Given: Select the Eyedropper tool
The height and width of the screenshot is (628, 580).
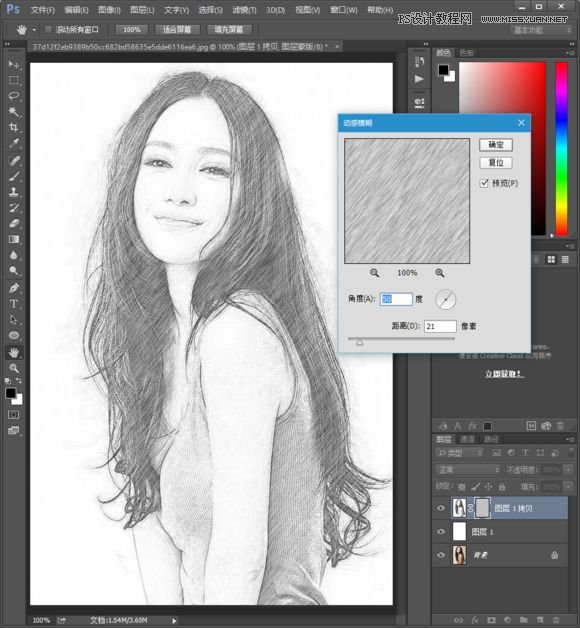Looking at the screenshot, I should 14,143.
